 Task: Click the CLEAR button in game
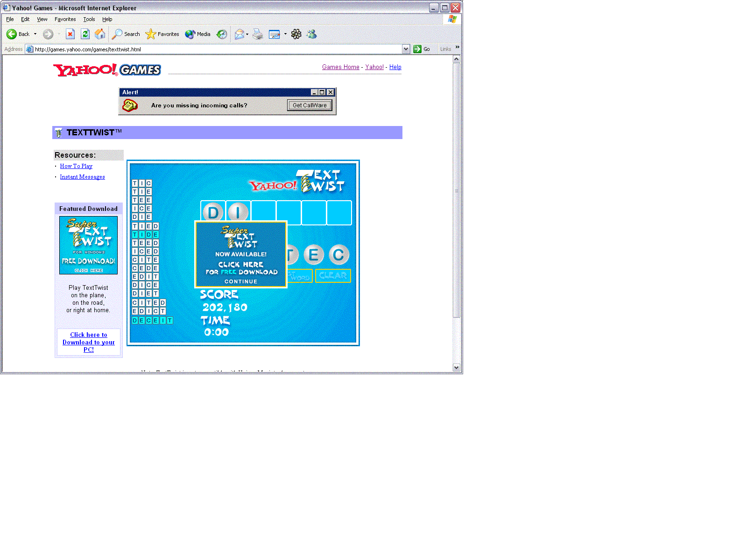tap(333, 276)
